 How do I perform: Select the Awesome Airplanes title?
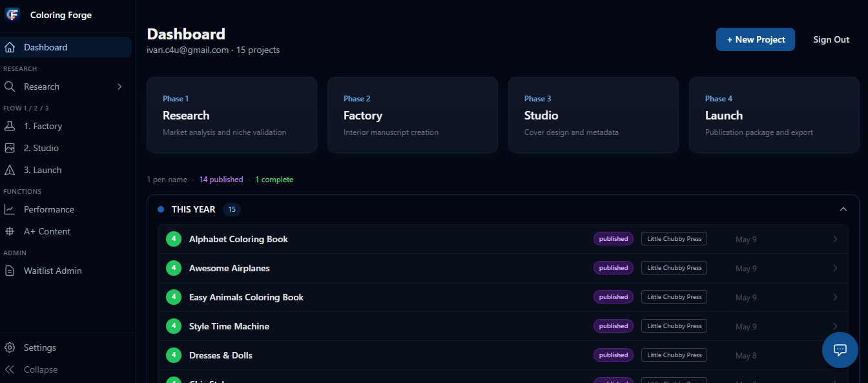(x=229, y=268)
